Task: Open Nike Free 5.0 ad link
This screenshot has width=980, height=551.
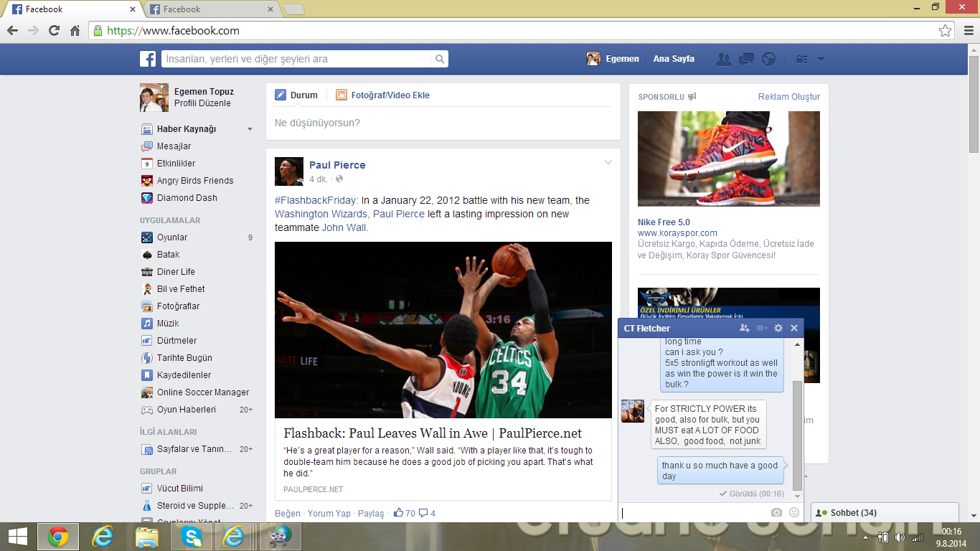Action: [x=664, y=222]
